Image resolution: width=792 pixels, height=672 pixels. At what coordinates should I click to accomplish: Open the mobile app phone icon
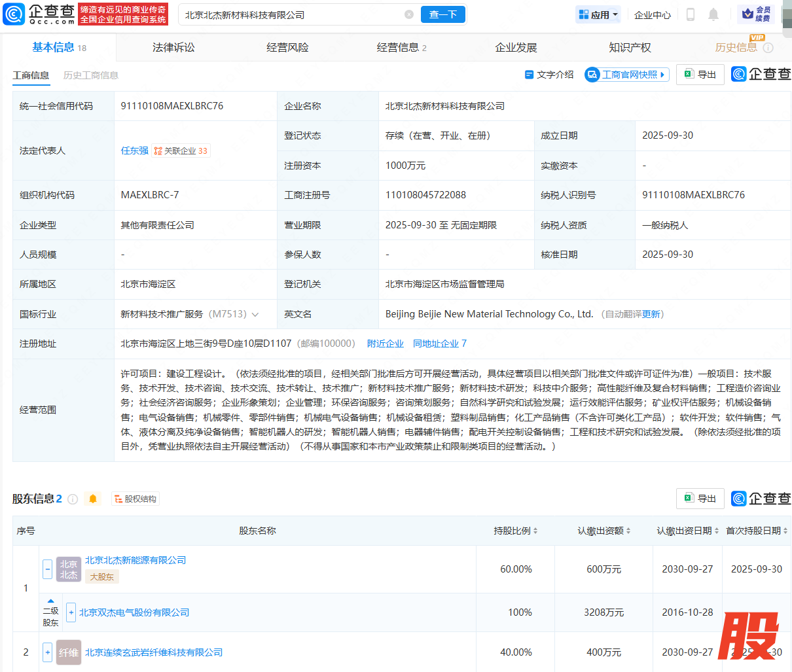pyautogui.click(x=690, y=14)
